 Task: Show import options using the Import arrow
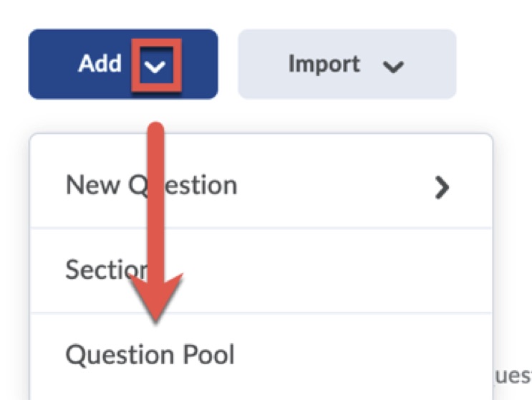[393, 67]
